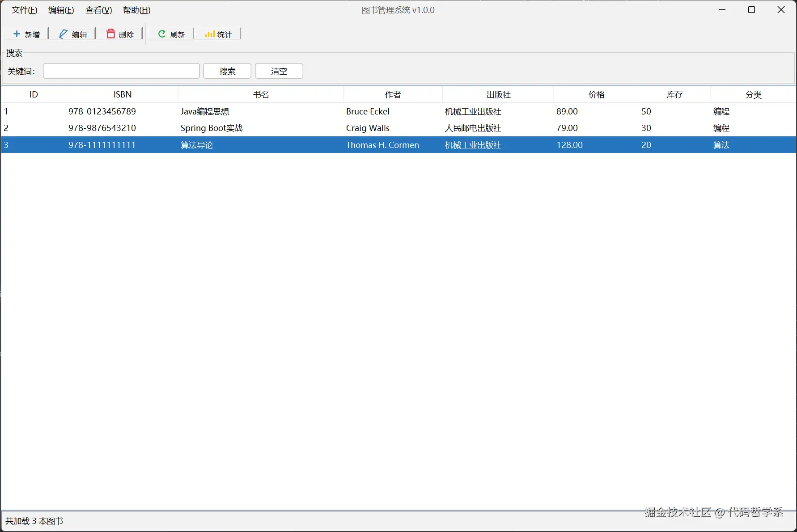Click the 删除 trash can icon

tap(110, 34)
